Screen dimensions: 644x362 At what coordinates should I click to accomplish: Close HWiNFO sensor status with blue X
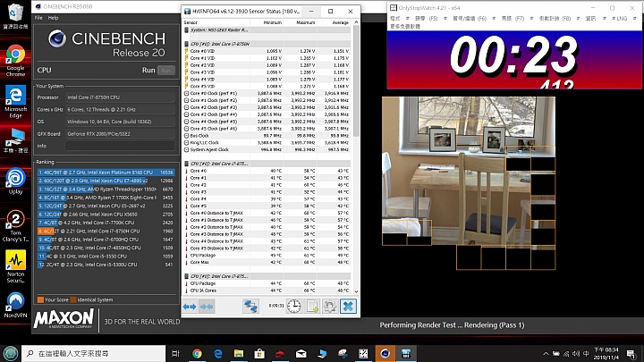pos(348,307)
